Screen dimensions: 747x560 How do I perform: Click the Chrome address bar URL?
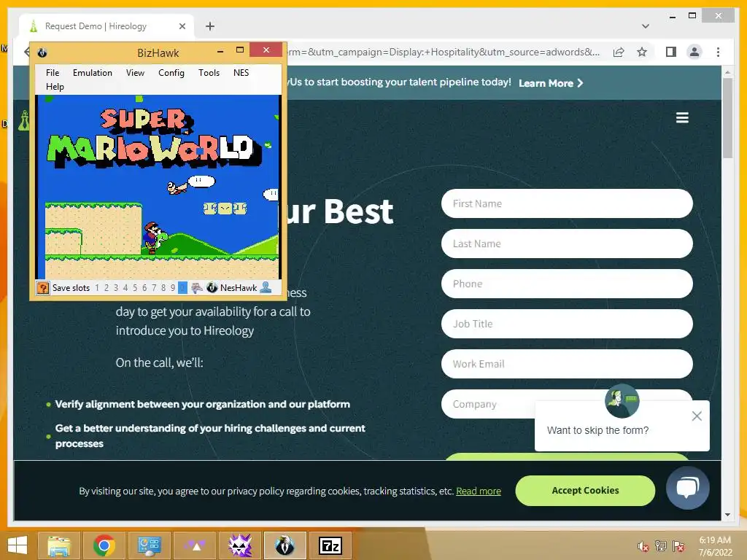[443, 52]
